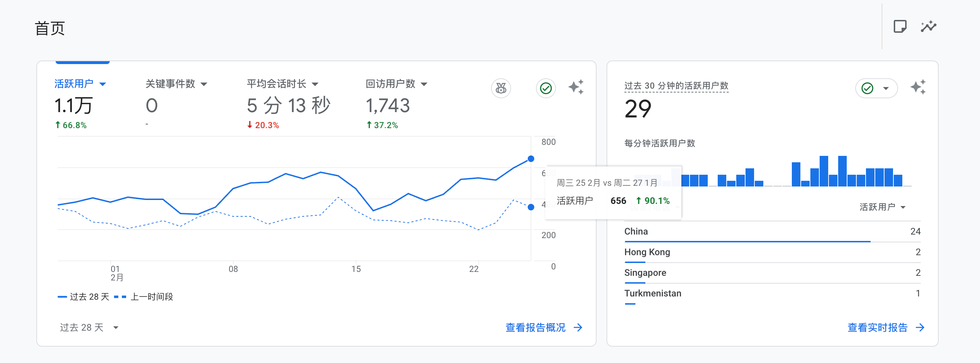Click the highlighted data point on solid line
This screenshot has width=980, height=363.
(531, 158)
